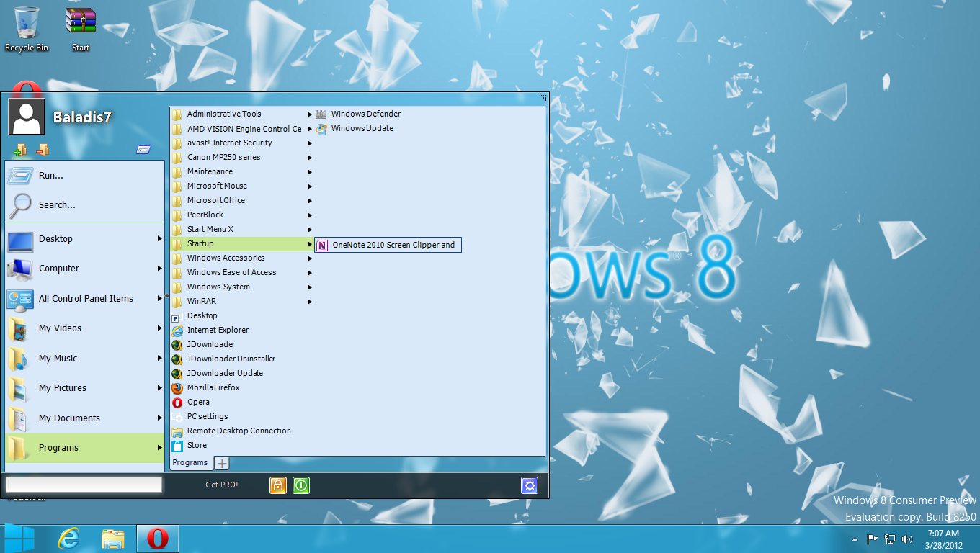Launch Internet Explorer from Programs list
Viewport: 980px width, 553px height.
(x=242, y=330)
